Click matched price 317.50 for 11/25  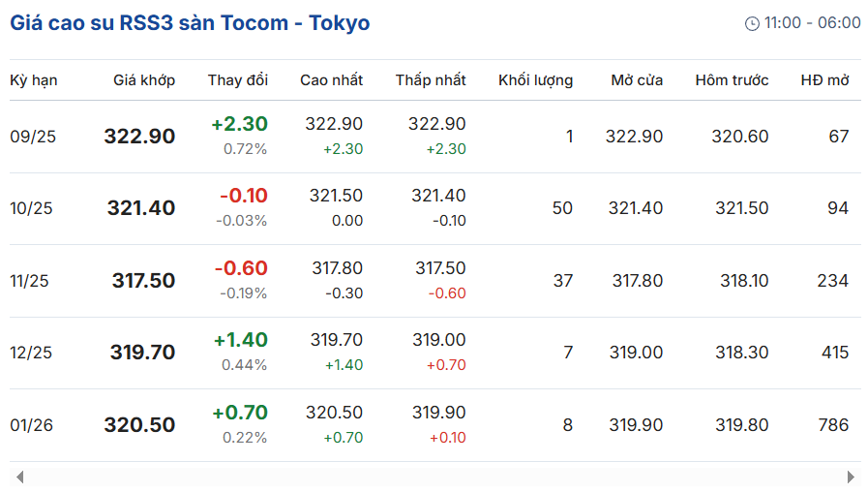pyautogui.click(x=143, y=280)
